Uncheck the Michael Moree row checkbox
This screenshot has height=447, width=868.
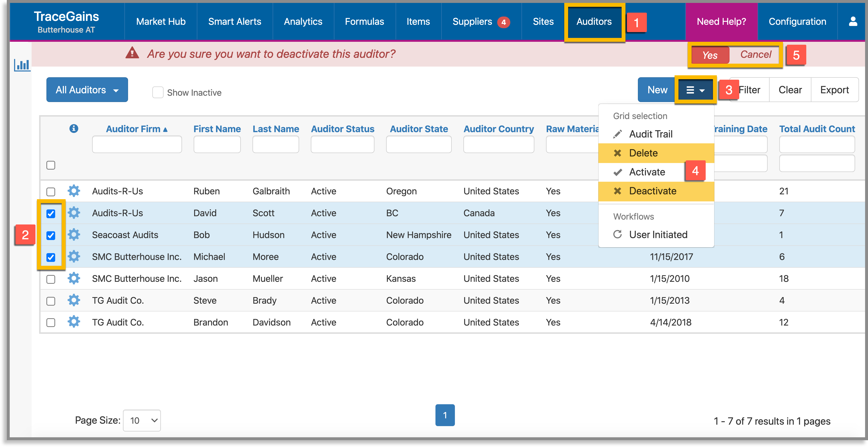pyautogui.click(x=51, y=257)
